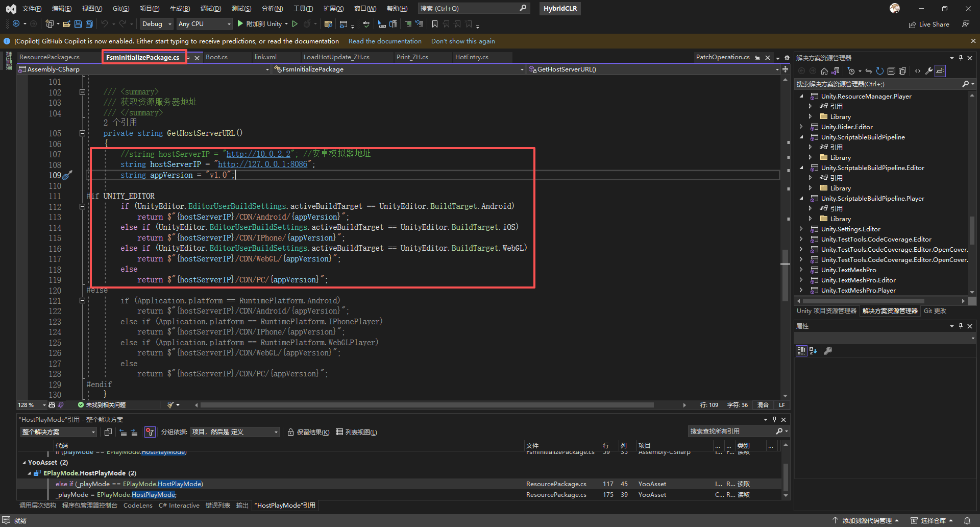980x527 pixels.
Task: Open the group-by dropdown in references panel
Action: coord(235,432)
